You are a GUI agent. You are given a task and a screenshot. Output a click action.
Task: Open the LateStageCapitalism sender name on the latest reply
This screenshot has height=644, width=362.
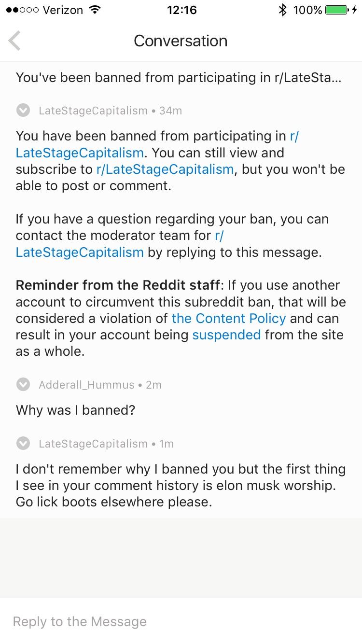pyautogui.click(x=93, y=444)
